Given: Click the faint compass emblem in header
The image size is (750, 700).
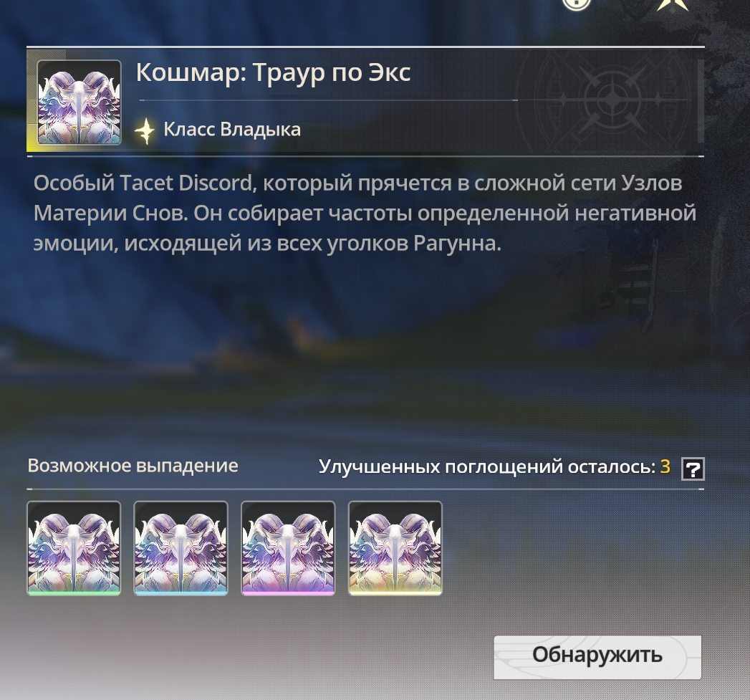Looking at the screenshot, I should click(611, 100).
